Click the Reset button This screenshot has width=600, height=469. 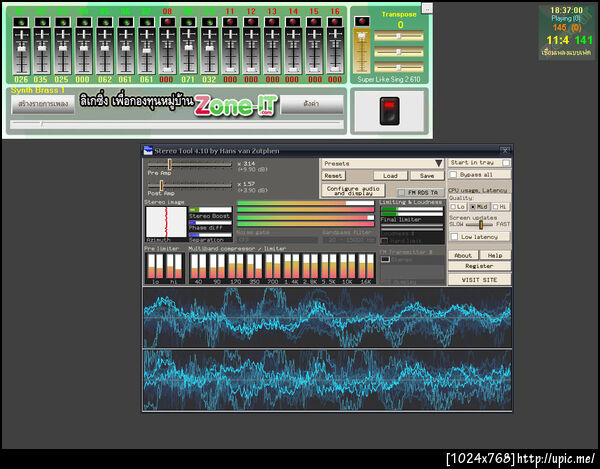point(333,176)
